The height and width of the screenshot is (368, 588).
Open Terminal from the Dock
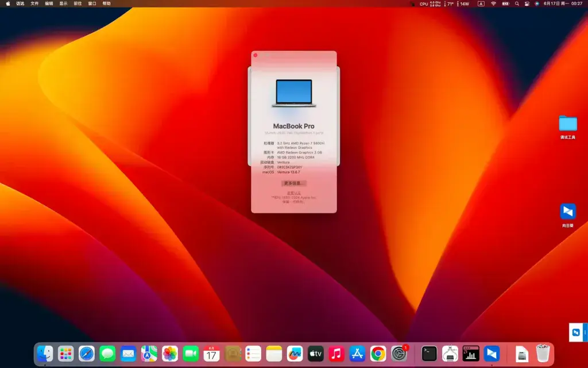pos(429,354)
